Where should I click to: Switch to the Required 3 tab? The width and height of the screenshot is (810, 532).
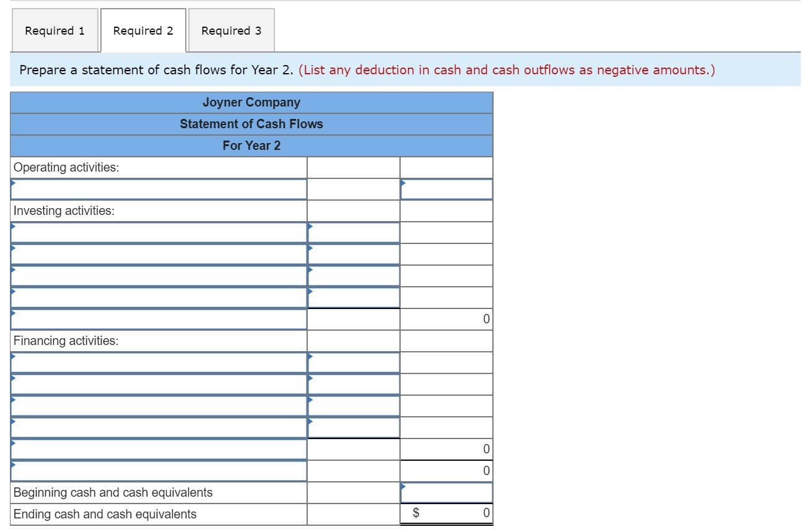click(x=231, y=30)
